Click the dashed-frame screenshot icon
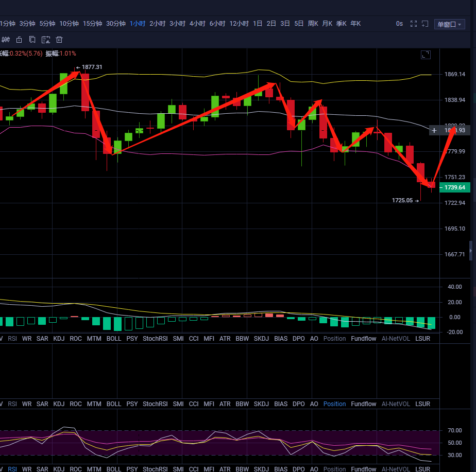 click(x=46, y=40)
